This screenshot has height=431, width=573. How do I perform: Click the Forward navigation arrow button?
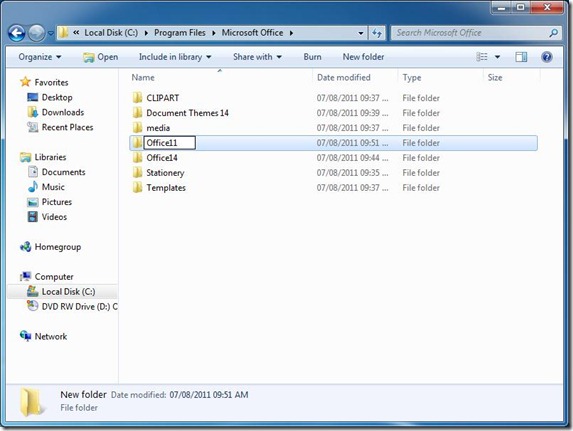tap(37, 33)
